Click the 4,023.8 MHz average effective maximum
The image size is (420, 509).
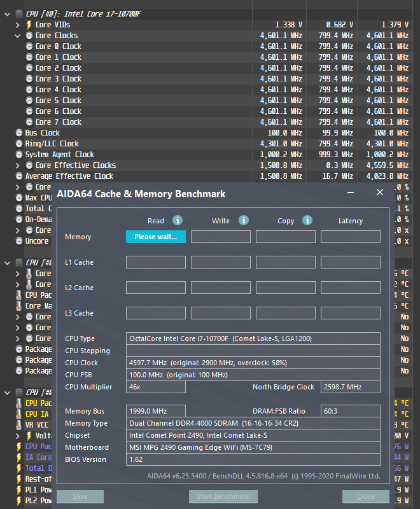point(388,176)
